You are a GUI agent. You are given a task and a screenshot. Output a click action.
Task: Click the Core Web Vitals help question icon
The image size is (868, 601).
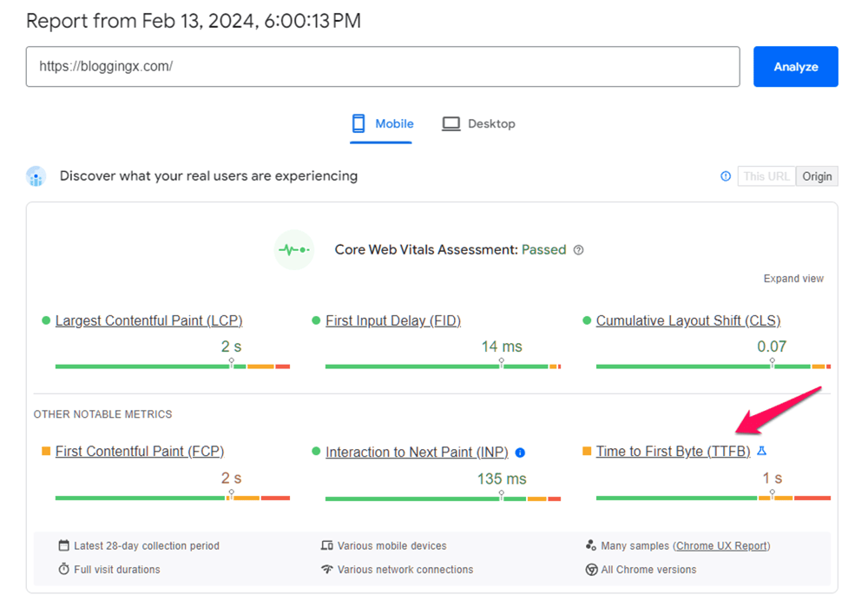tap(579, 250)
